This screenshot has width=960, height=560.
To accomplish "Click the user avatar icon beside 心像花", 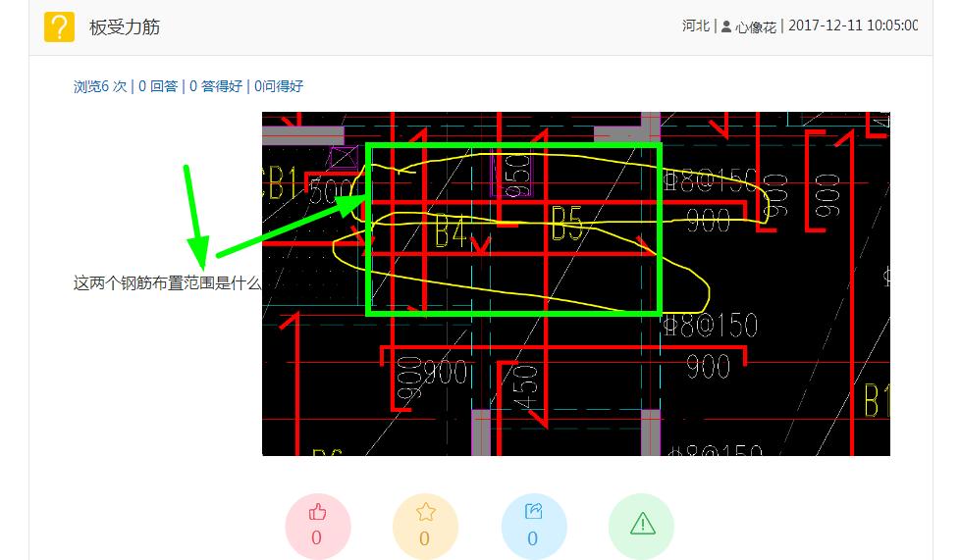I will 726,26.
